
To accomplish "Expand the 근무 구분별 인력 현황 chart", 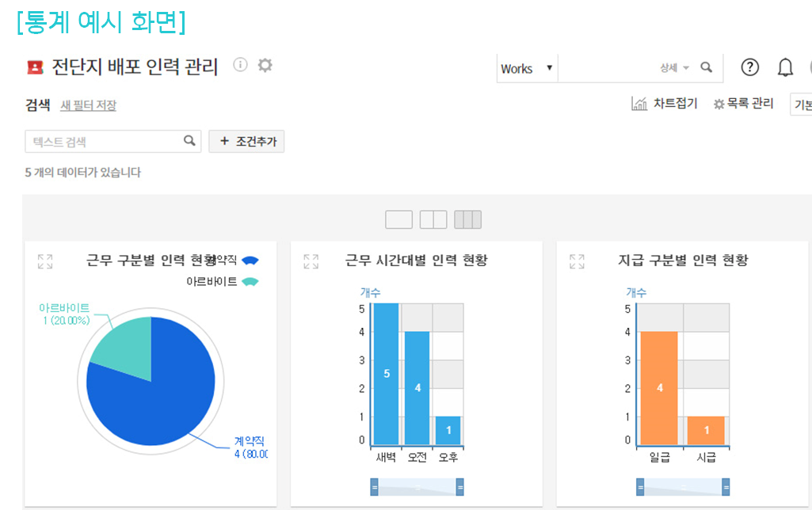I will click(45, 261).
